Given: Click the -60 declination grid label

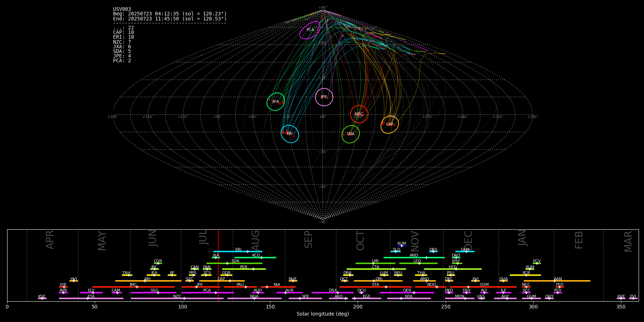Looking at the screenshot, I should point(323,187).
